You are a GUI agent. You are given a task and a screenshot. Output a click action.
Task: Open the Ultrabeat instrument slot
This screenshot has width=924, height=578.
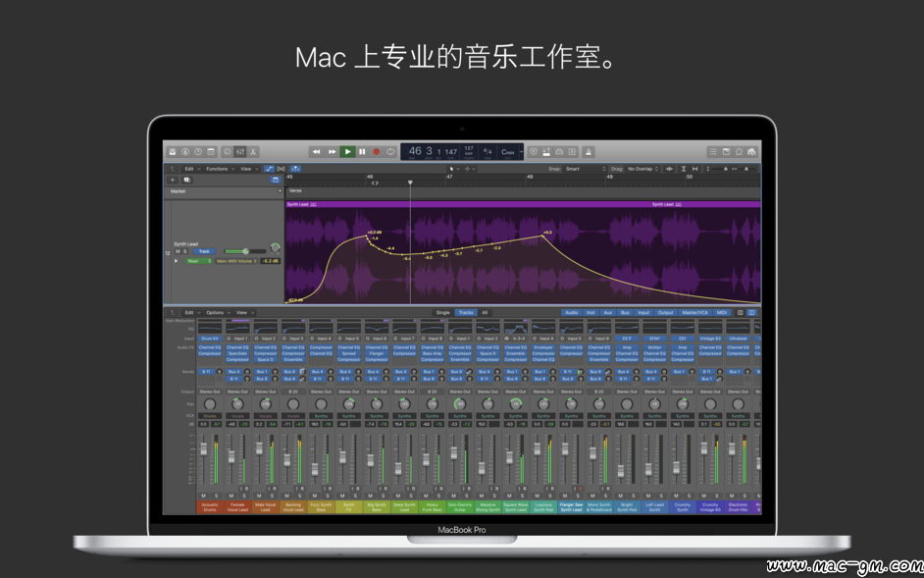[x=738, y=339]
